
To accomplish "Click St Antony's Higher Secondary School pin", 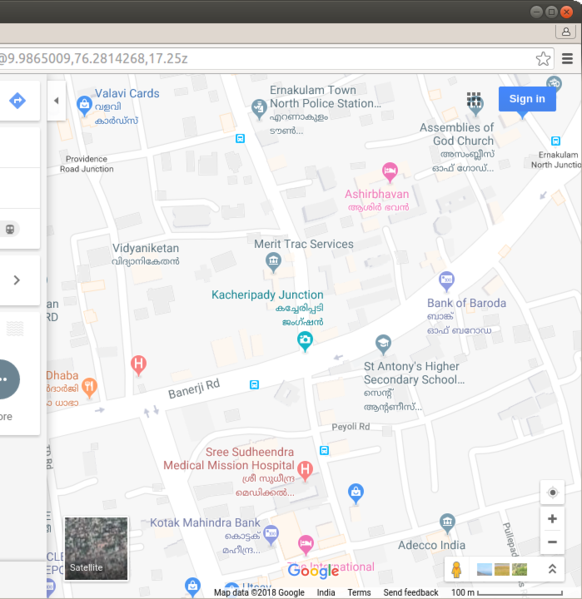I will 383,345.
